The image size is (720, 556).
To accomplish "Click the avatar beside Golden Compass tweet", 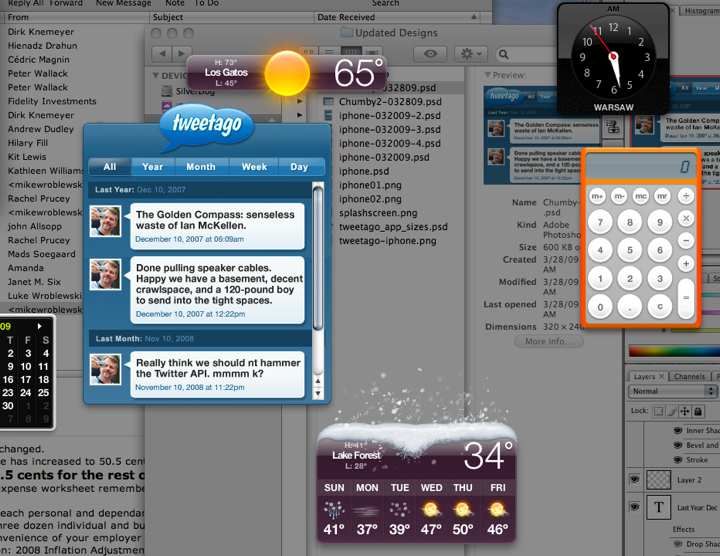I will (106, 221).
